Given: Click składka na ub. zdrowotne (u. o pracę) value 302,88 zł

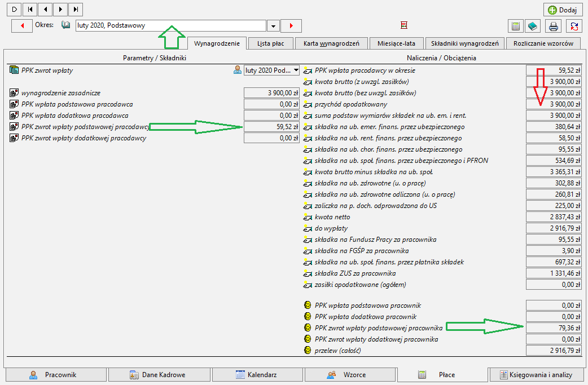Looking at the screenshot, I should click(x=554, y=183).
